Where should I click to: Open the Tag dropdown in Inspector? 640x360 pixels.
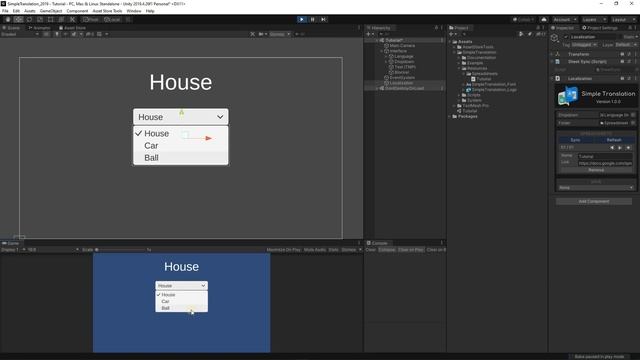tap(584, 45)
